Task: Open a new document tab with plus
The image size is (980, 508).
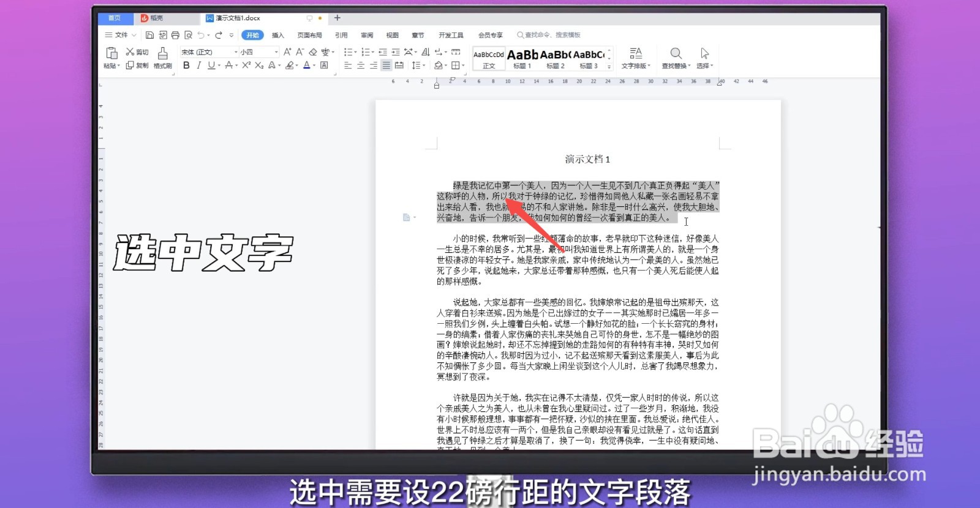Action: pyautogui.click(x=337, y=18)
